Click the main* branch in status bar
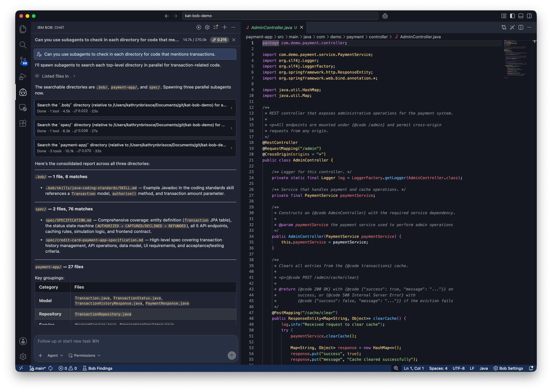Screen dimensions: 552x392 point(38,368)
